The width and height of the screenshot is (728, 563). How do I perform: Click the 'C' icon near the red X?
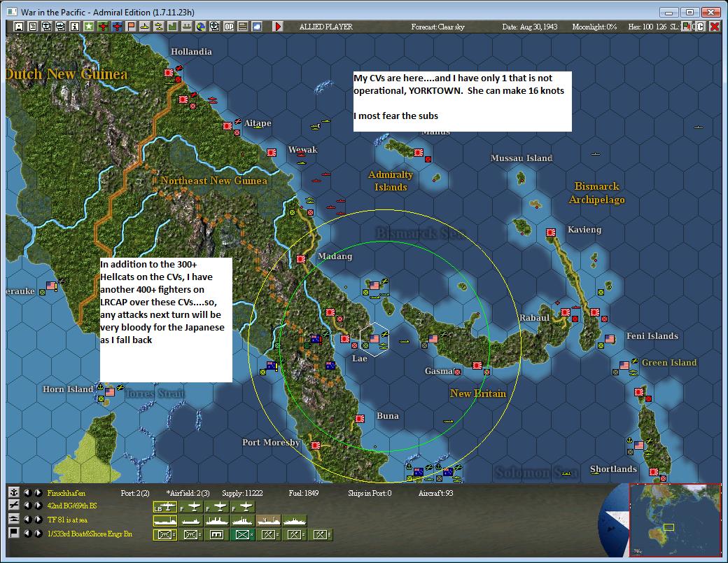(700, 27)
